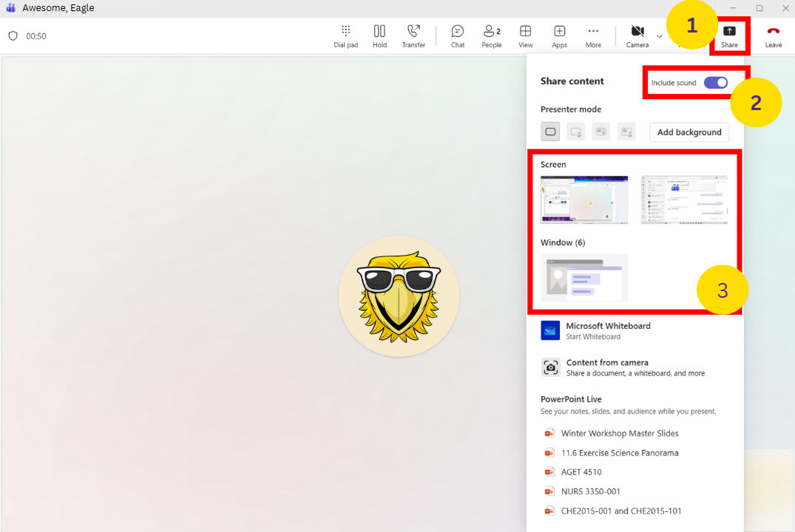Show the People list
The image size is (795, 532).
coord(491,35)
